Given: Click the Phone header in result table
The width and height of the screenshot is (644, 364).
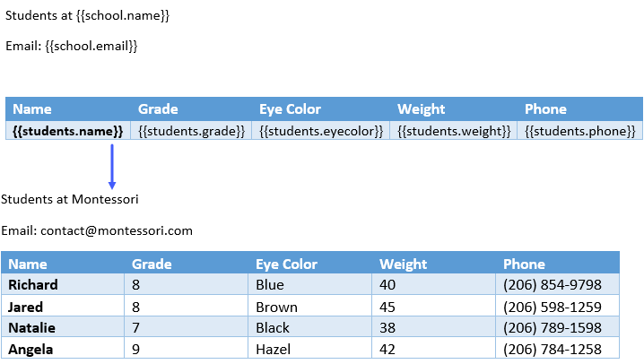Looking at the screenshot, I should pos(524,264).
